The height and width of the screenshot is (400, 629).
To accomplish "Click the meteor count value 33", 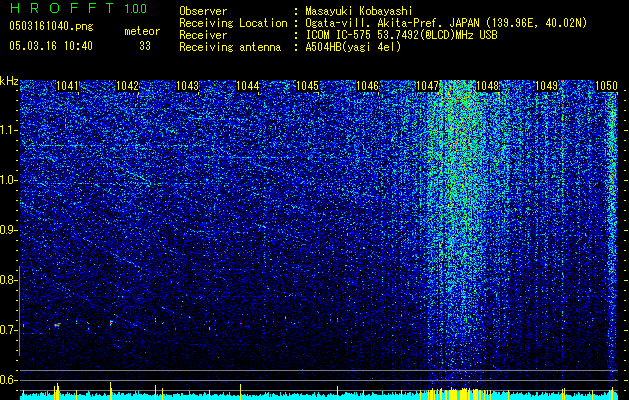I will pyautogui.click(x=145, y=46).
